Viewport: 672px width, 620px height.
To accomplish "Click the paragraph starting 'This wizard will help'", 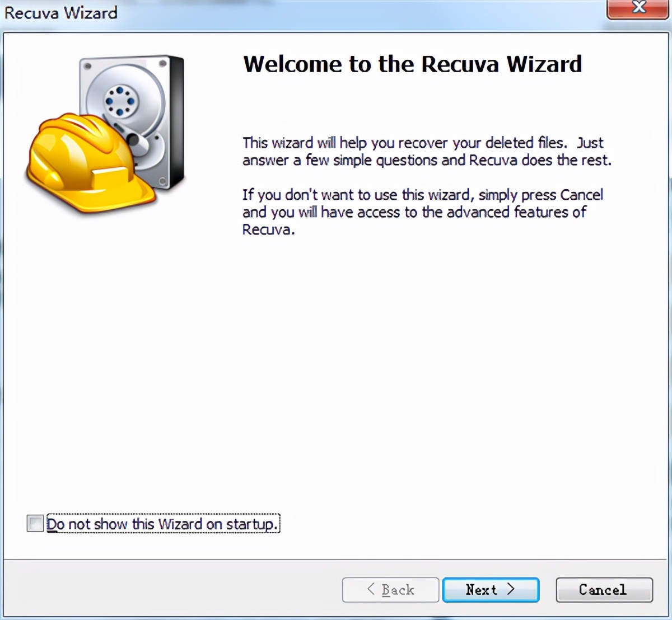I will (427, 152).
